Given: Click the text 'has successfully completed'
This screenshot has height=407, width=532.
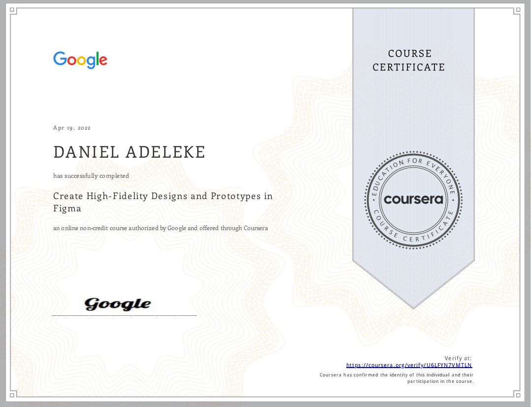Looking at the screenshot, I should tap(91, 176).
